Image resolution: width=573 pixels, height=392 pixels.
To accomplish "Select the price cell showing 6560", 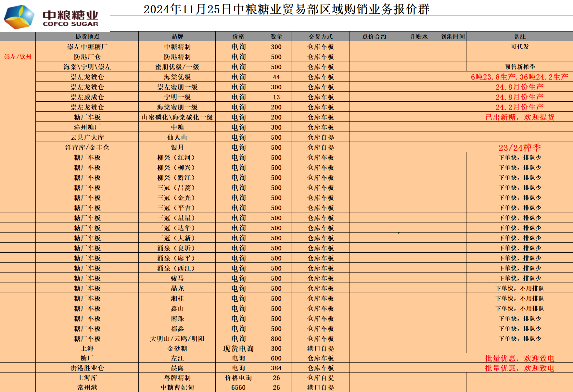I will click(238, 387).
